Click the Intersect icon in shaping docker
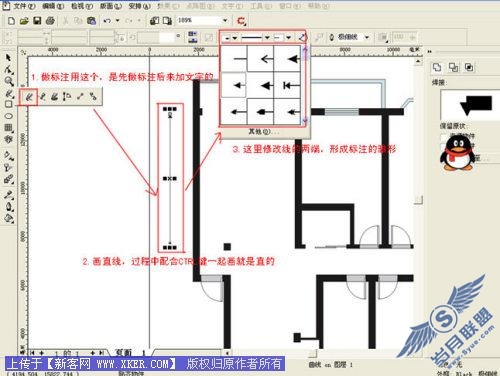 tap(469, 67)
